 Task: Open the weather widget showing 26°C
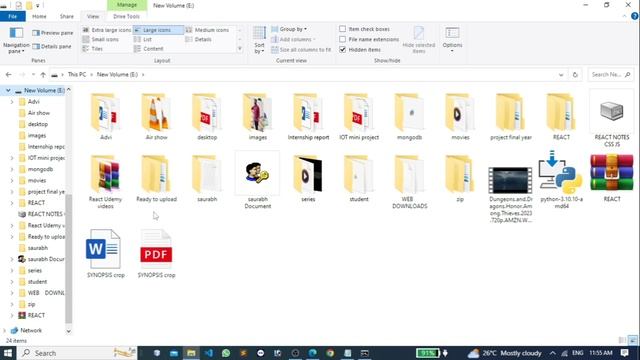tap(504, 353)
